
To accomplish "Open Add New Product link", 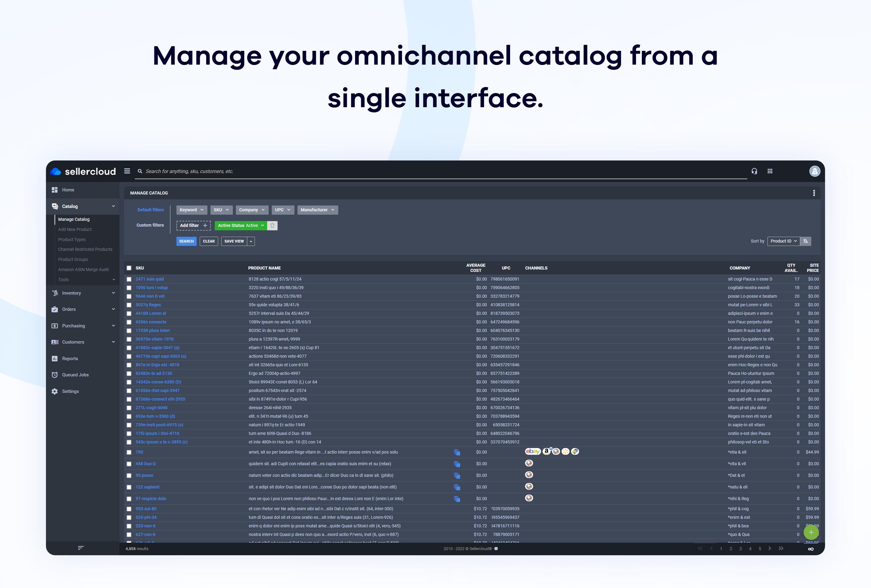I will (74, 229).
